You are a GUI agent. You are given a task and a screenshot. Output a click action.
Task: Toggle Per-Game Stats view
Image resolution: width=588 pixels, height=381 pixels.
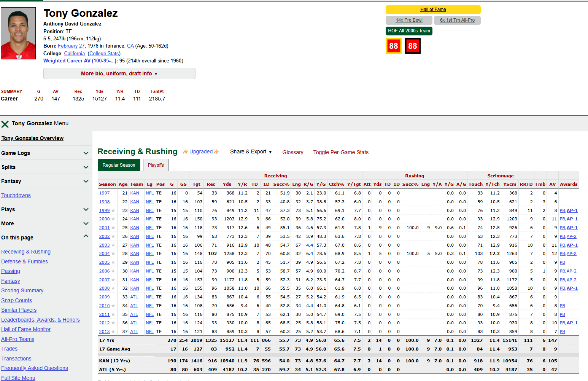[341, 152]
